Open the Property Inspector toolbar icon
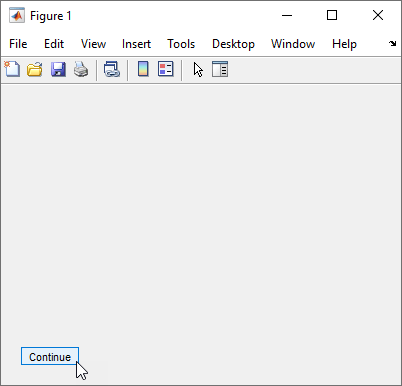This screenshot has height=386, width=402. (x=220, y=69)
